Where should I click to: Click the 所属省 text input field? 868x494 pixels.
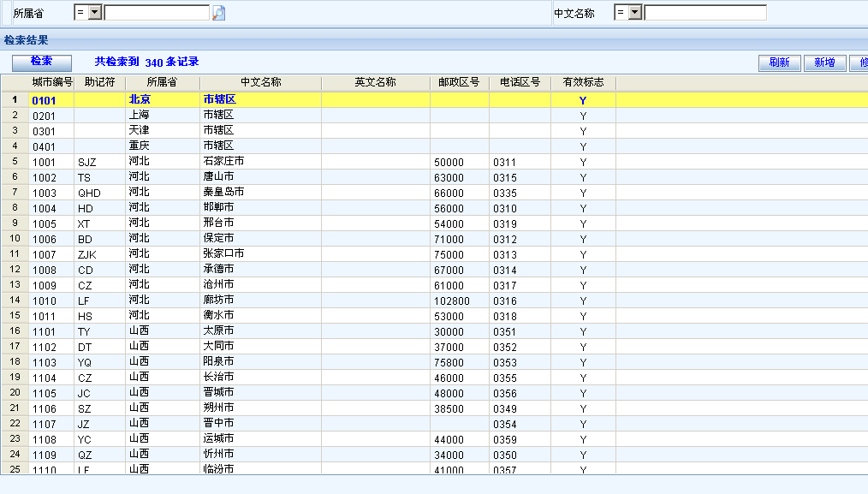tap(156, 13)
